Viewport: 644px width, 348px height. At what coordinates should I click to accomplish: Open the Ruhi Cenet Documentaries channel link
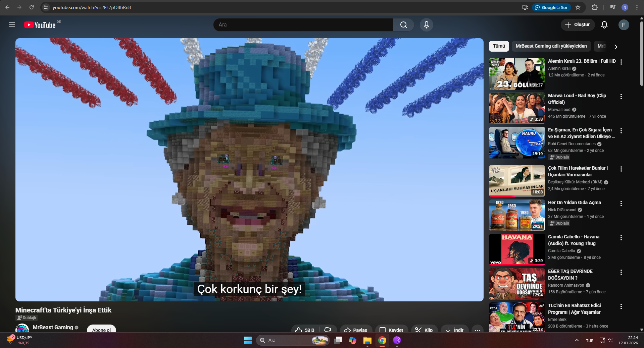point(572,144)
